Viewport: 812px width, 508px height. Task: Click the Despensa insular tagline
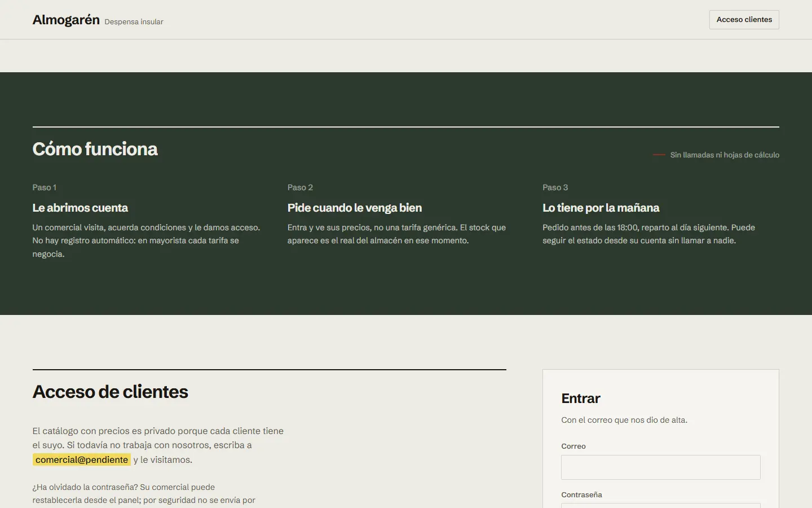(x=134, y=22)
